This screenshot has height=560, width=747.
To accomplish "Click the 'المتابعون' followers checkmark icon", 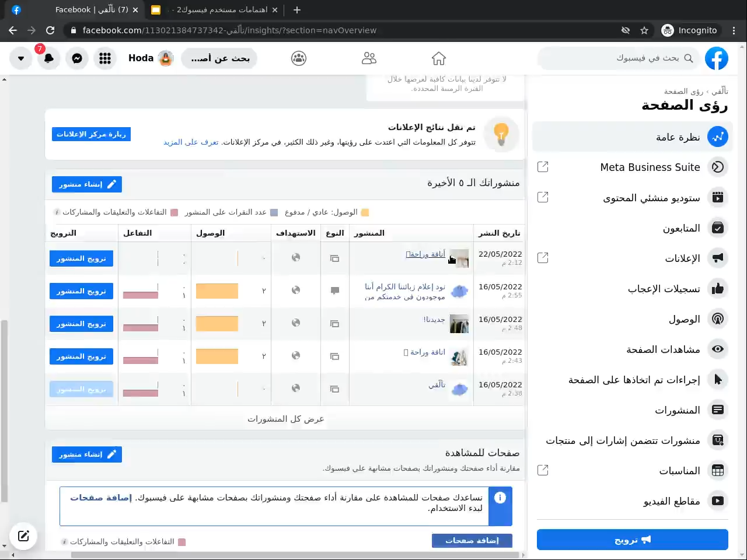I will [x=718, y=228].
